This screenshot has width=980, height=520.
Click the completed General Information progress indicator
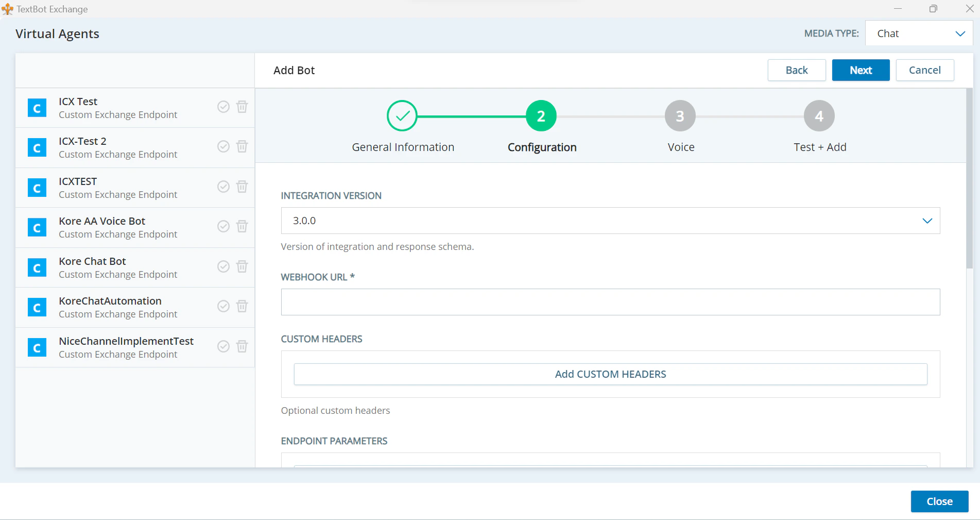[x=402, y=115]
